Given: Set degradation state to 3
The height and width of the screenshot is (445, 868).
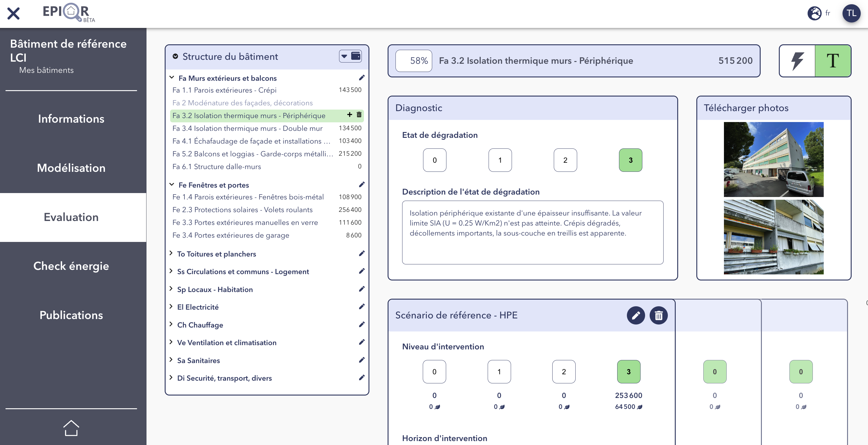Looking at the screenshot, I should pyautogui.click(x=631, y=160).
